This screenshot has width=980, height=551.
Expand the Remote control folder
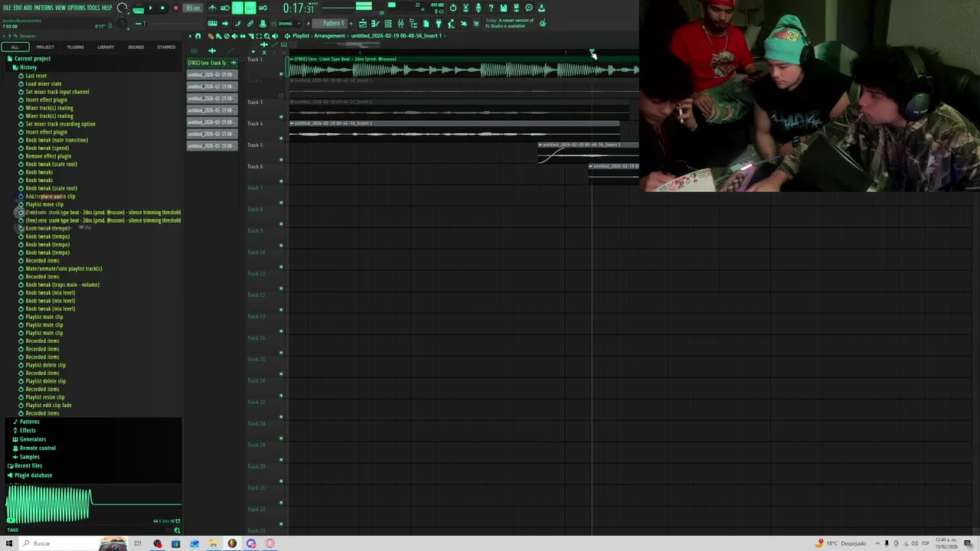point(36,448)
